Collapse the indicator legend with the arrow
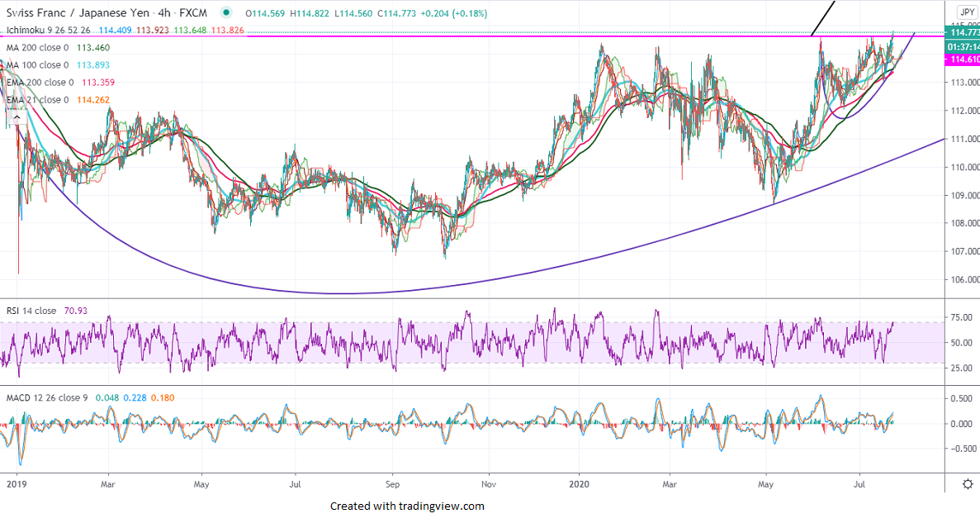The image size is (980, 523). (16, 116)
